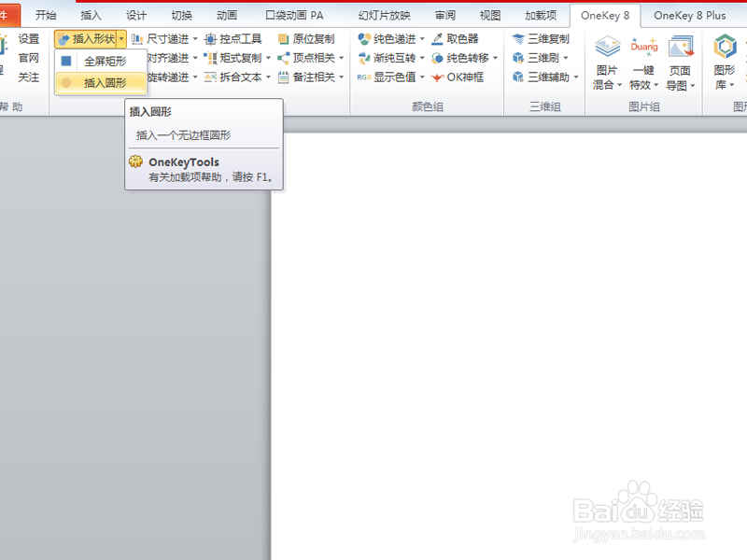Viewport: 747px width, 560px height.
Task: Click the 官网 link button
Action: coord(29,58)
